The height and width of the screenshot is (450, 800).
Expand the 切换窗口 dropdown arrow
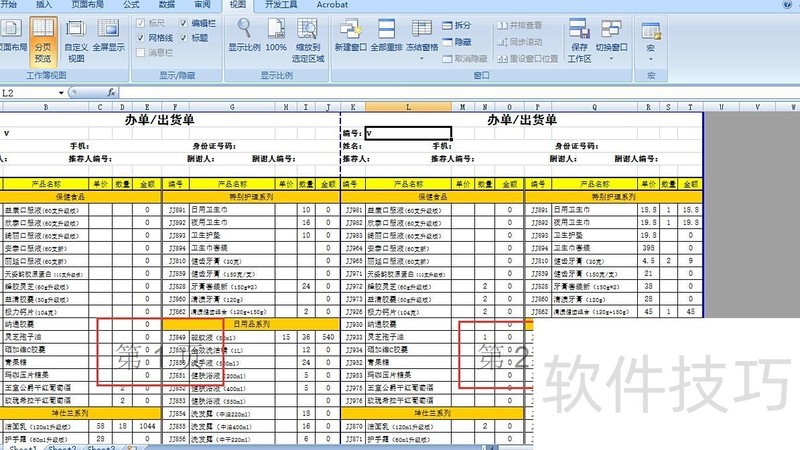pyautogui.click(x=611, y=59)
